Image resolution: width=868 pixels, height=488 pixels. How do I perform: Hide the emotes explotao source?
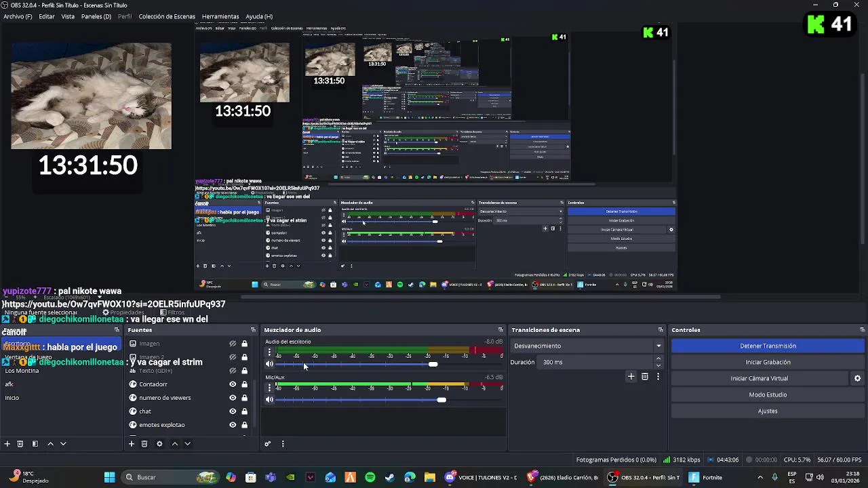tap(233, 425)
